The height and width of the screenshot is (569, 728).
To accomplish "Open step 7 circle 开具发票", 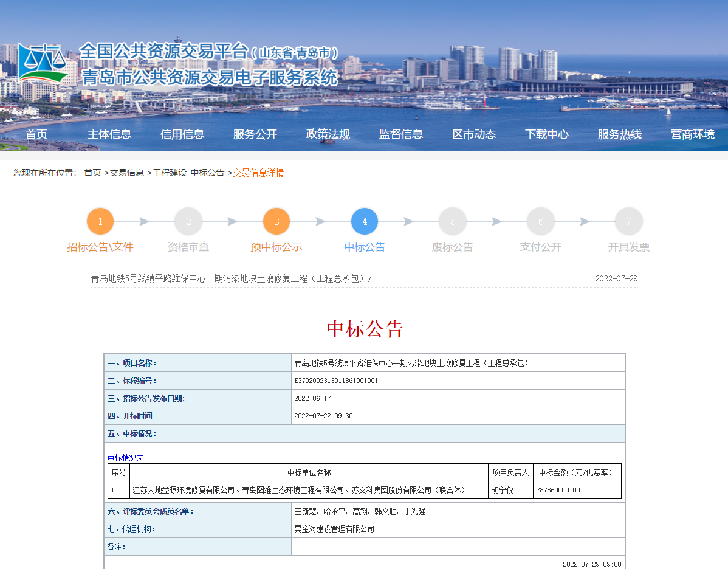I will [629, 222].
